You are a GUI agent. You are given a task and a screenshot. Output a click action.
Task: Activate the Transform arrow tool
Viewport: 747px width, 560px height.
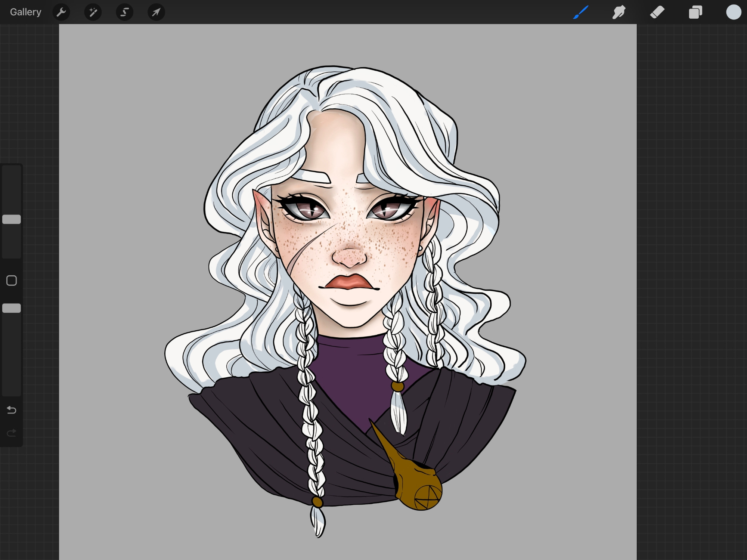[x=156, y=12]
